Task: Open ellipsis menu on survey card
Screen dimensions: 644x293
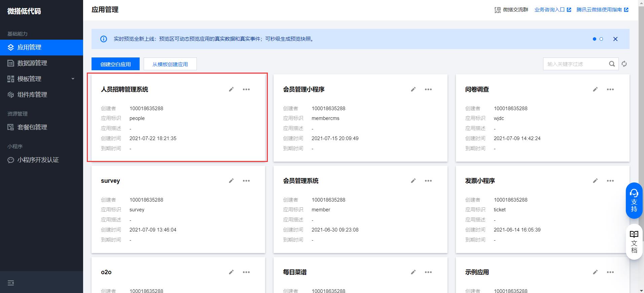Action: (x=246, y=181)
